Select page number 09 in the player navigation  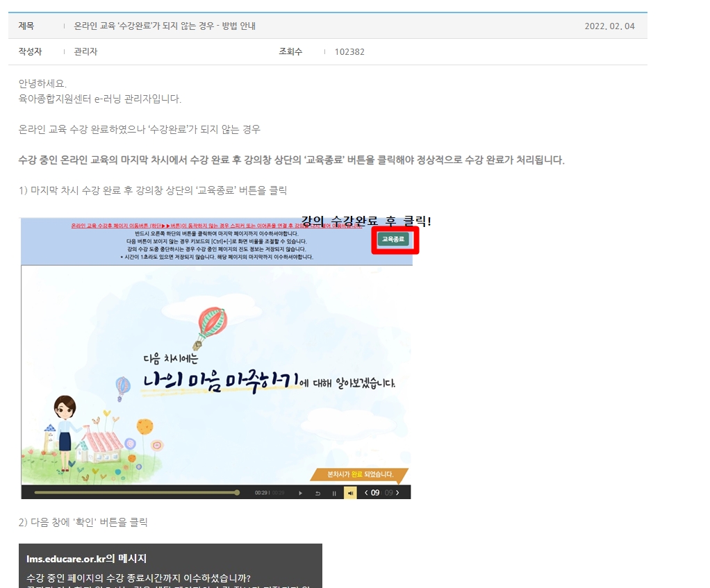pyautogui.click(x=375, y=493)
